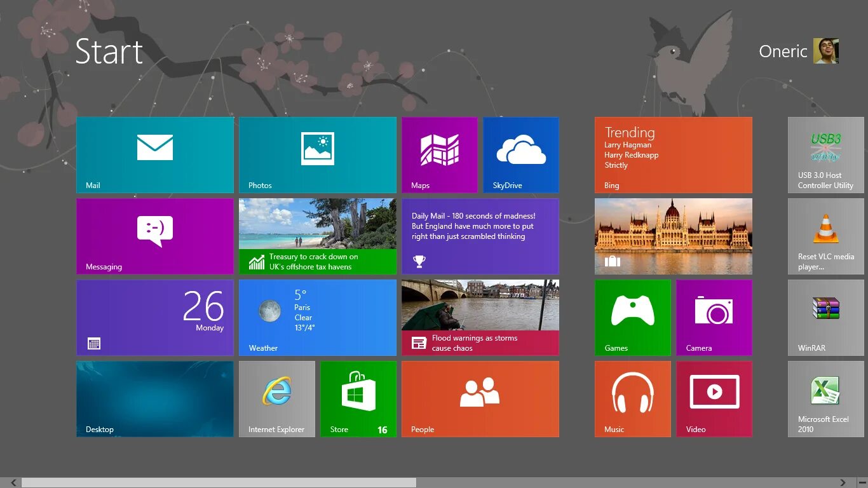
Task: Open the Bing Trending tile
Action: 674,155
